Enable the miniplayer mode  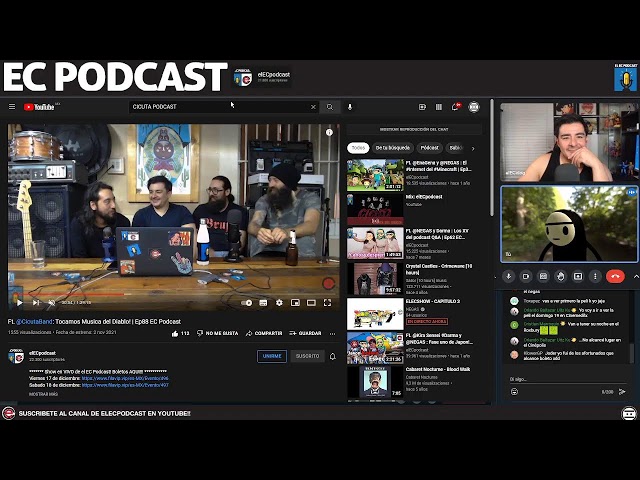pos(295,303)
